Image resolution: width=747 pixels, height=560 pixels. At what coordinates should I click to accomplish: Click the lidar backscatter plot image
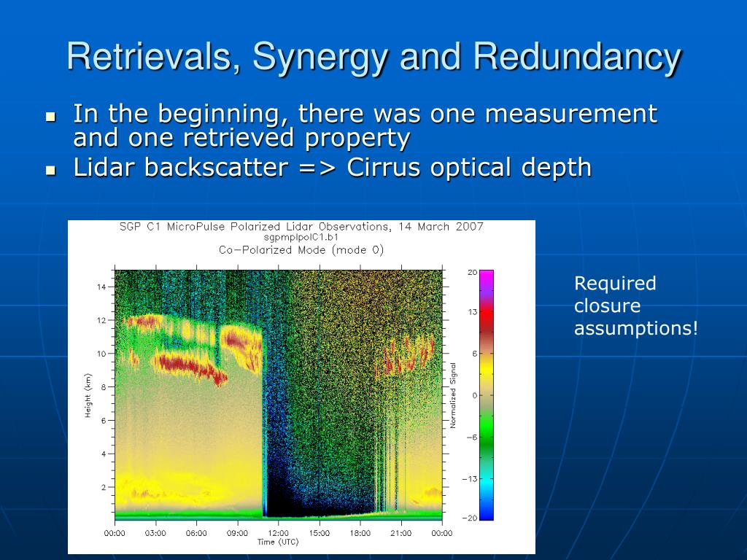pos(279,394)
